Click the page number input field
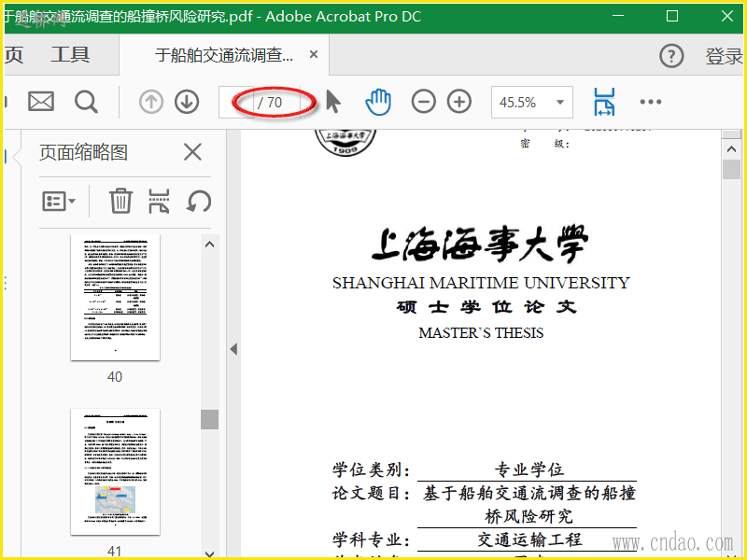Viewport: 747px width, 560px height. [x=236, y=102]
